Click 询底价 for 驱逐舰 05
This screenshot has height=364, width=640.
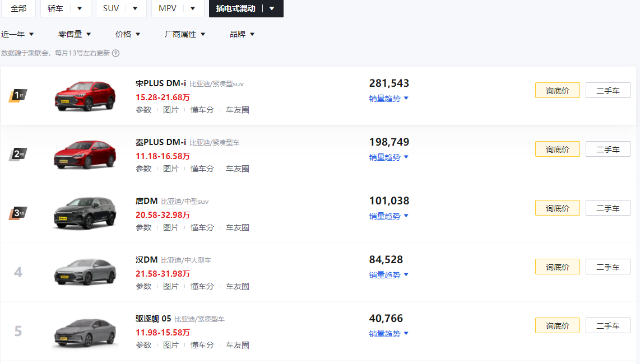click(x=558, y=325)
